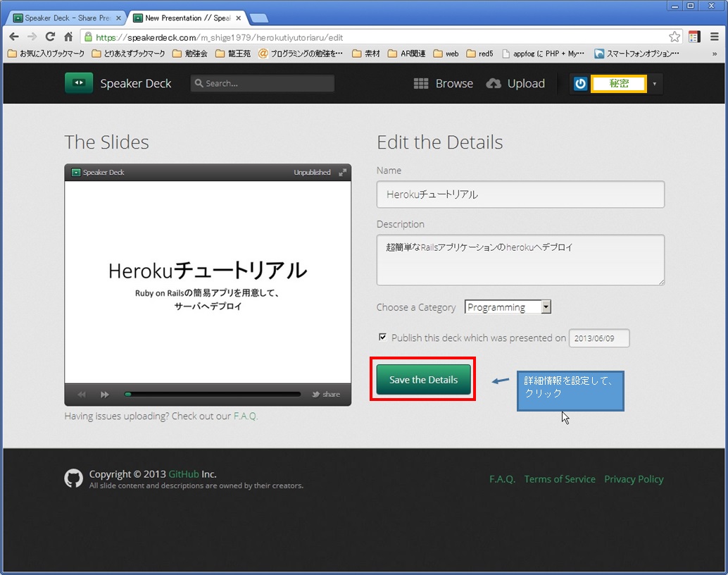This screenshot has width=728, height=575.
Task: Click the GitHub link in copyright
Action: (183, 474)
